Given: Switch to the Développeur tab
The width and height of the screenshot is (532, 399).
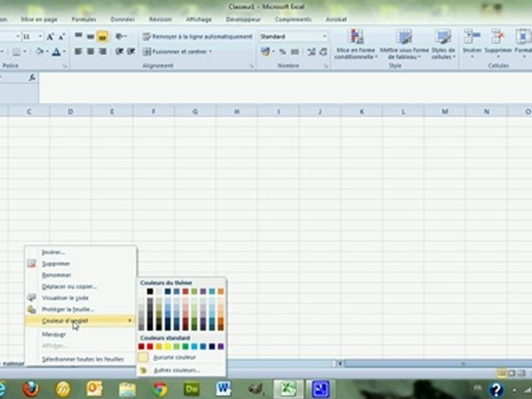Looking at the screenshot, I should [243, 19].
